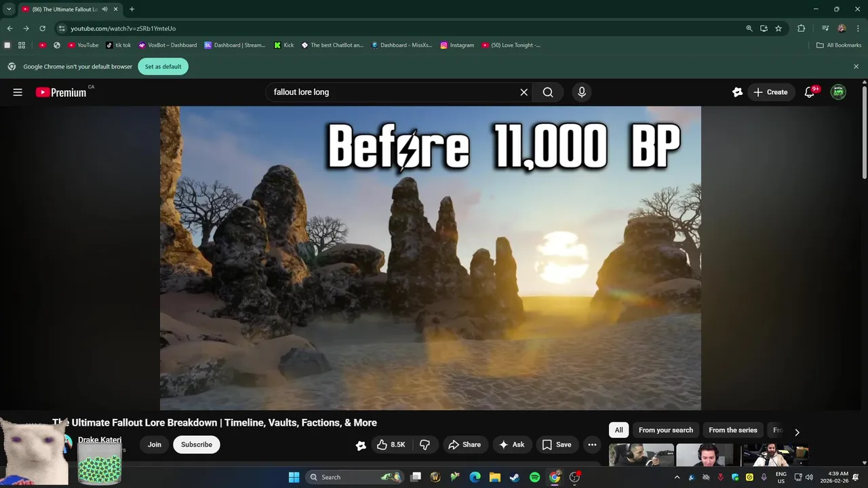Like the video with thumbs up

[391, 445]
